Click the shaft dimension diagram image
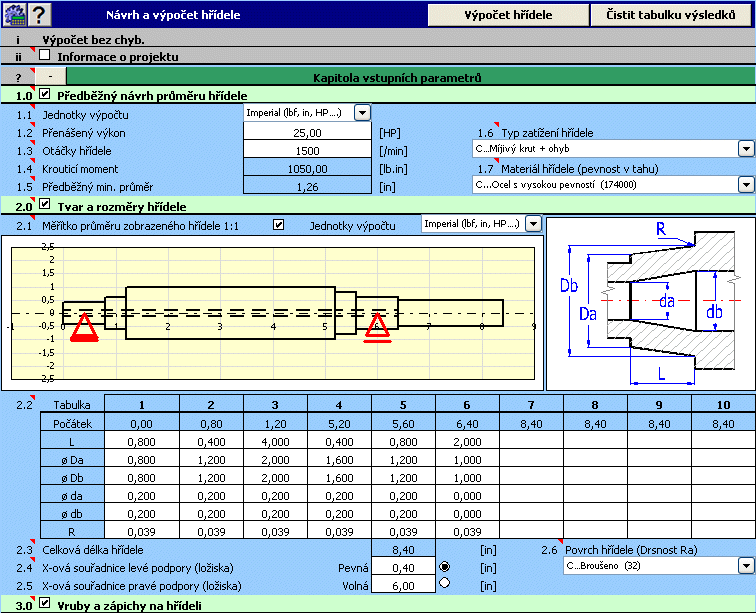 651,304
